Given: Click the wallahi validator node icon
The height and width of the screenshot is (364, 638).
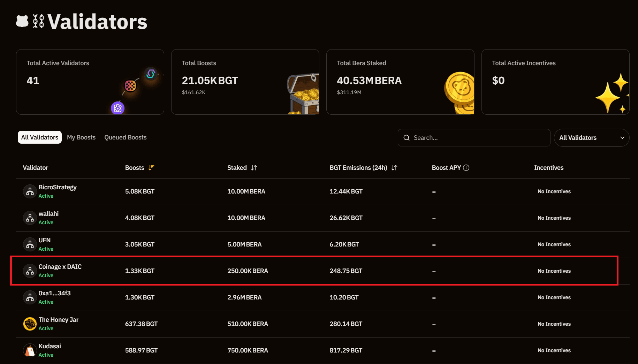Looking at the screenshot, I should pos(30,218).
